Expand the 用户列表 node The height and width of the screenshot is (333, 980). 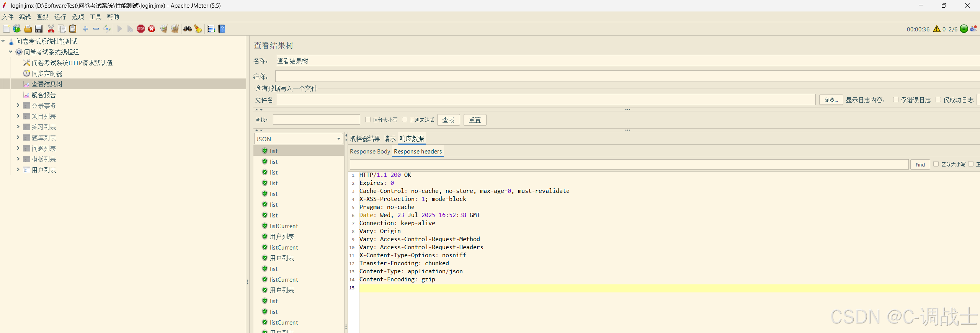(18, 170)
